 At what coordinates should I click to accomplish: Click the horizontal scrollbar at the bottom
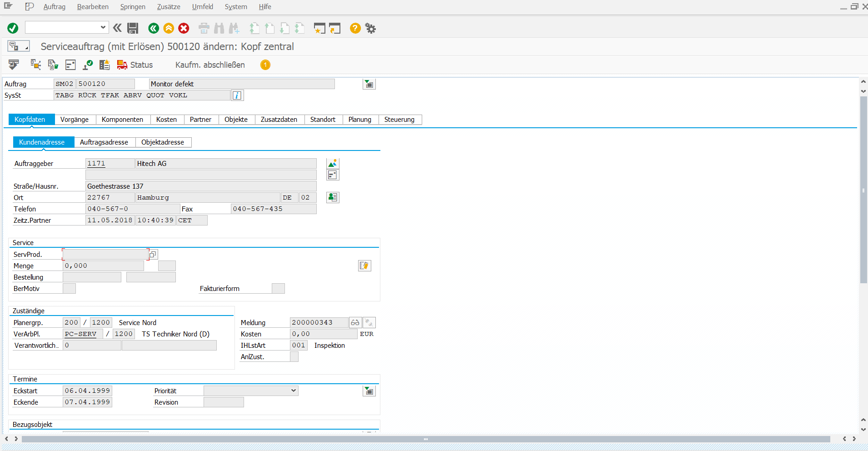pyautogui.click(x=426, y=439)
